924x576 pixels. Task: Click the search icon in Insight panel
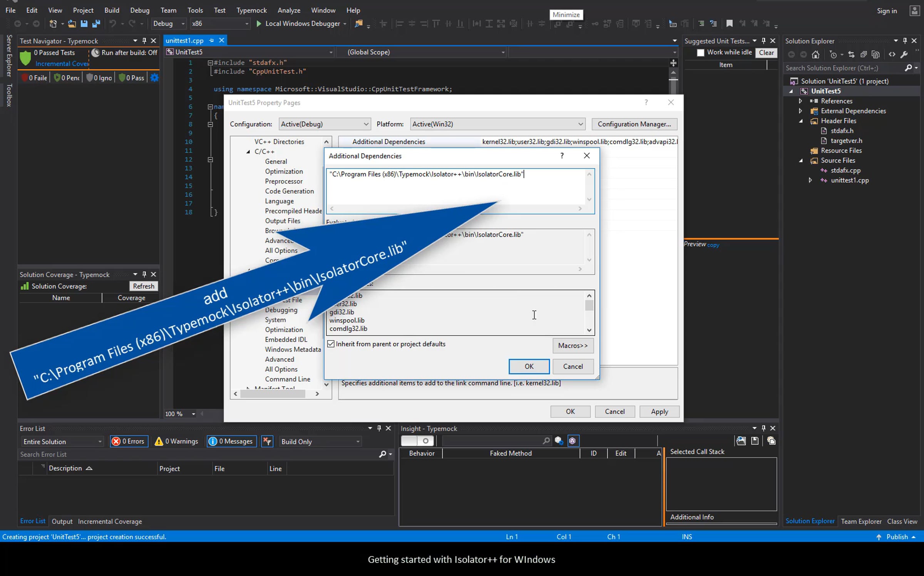[546, 441]
